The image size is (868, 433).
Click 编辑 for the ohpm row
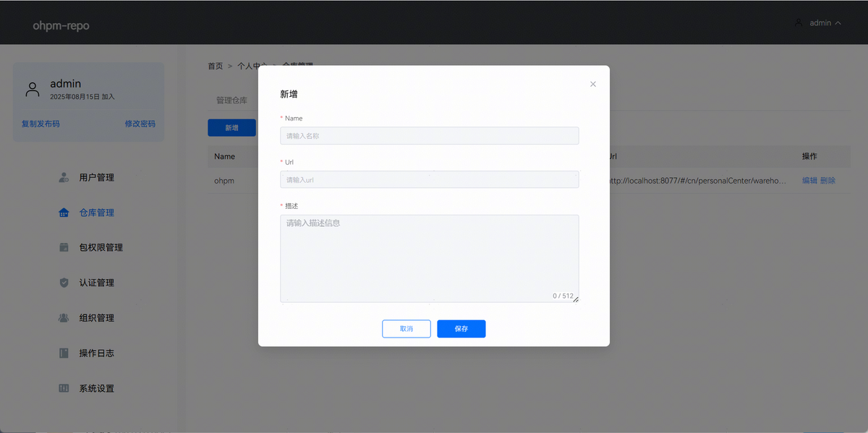point(809,181)
